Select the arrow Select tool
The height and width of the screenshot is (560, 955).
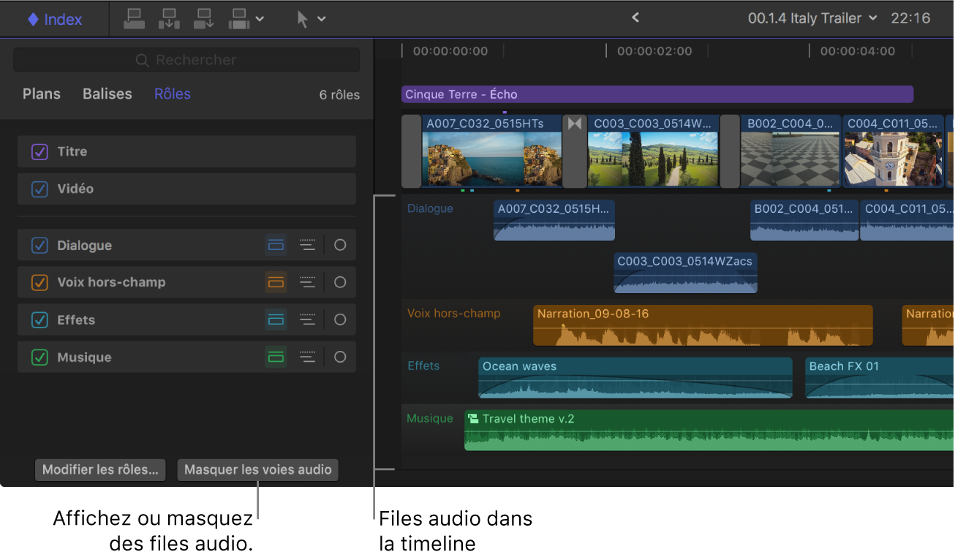click(x=302, y=18)
